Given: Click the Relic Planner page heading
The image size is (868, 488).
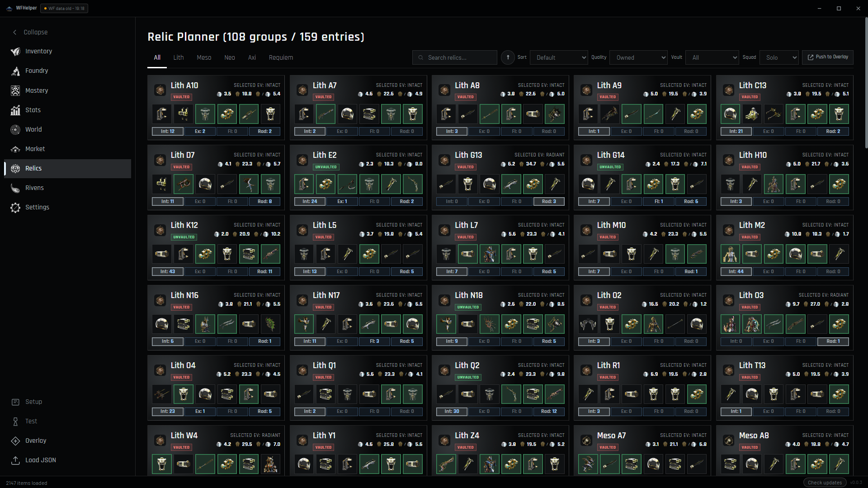Looking at the screenshot, I should 256,37.
